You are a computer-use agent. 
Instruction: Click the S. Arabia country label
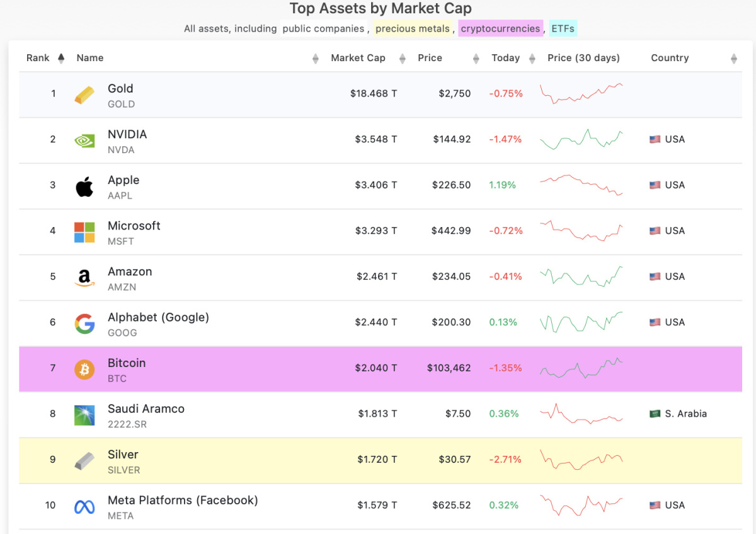pyautogui.click(x=686, y=414)
